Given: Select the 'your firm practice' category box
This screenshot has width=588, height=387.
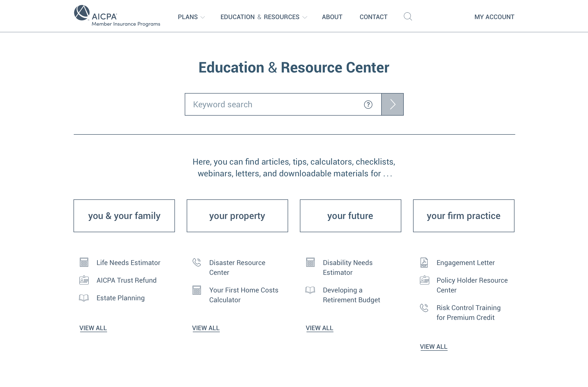Looking at the screenshot, I should coord(464,216).
